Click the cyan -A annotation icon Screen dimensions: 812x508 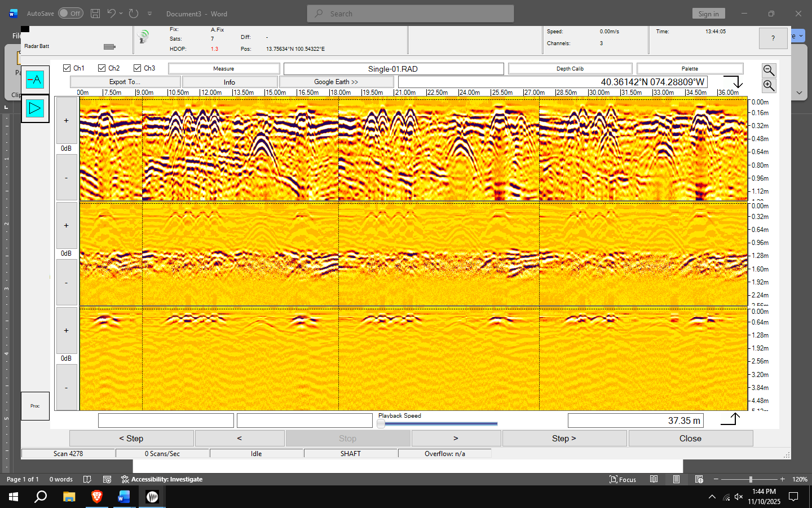pos(35,80)
